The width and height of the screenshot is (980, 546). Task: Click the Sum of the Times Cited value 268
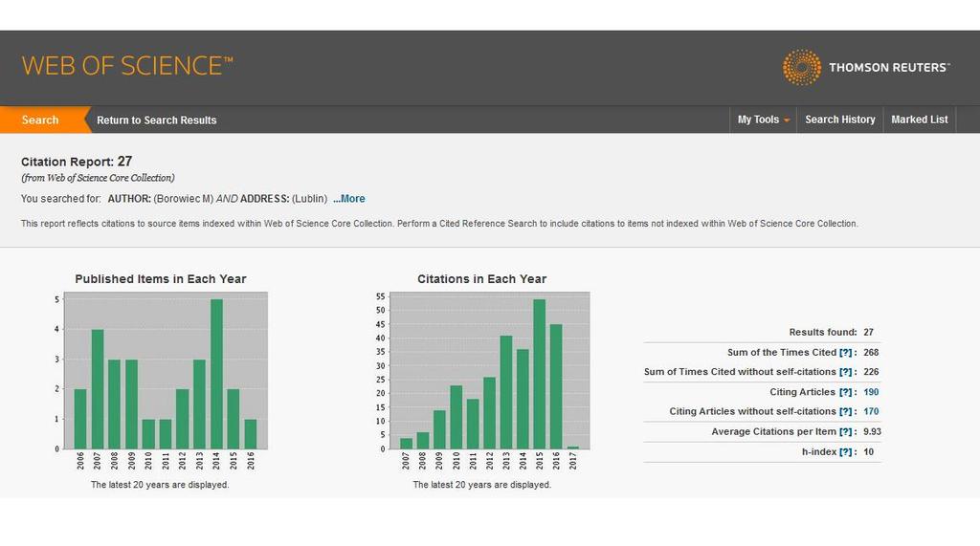[871, 352]
